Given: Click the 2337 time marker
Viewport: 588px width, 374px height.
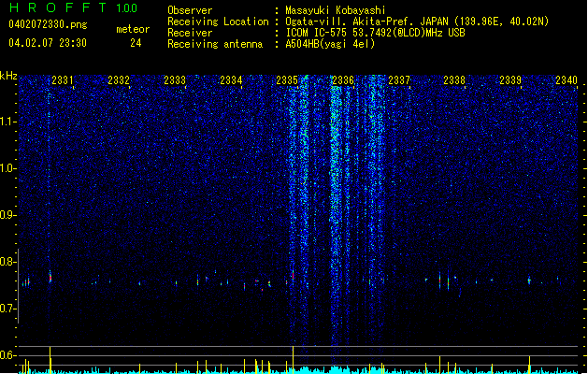Looking at the screenshot, I should click(x=399, y=79).
